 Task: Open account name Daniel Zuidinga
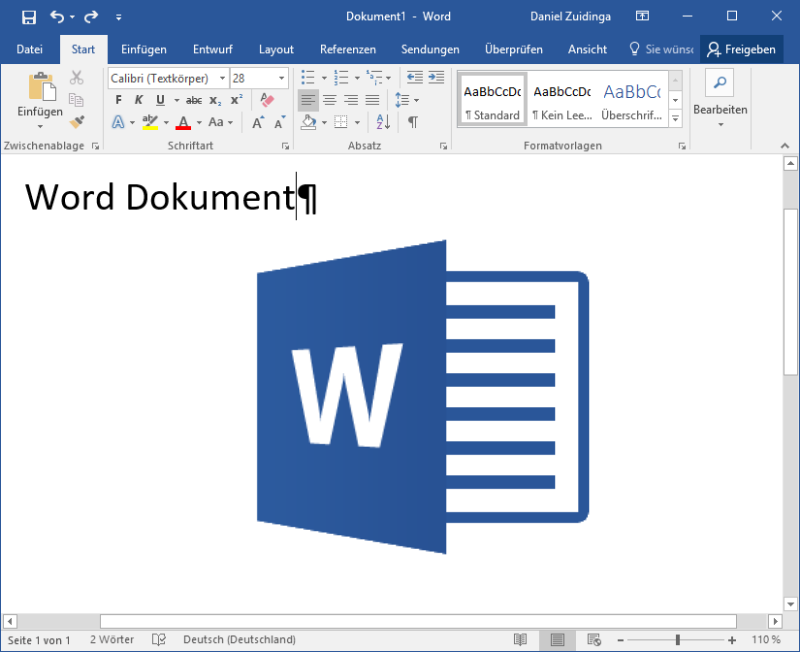(x=570, y=16)
